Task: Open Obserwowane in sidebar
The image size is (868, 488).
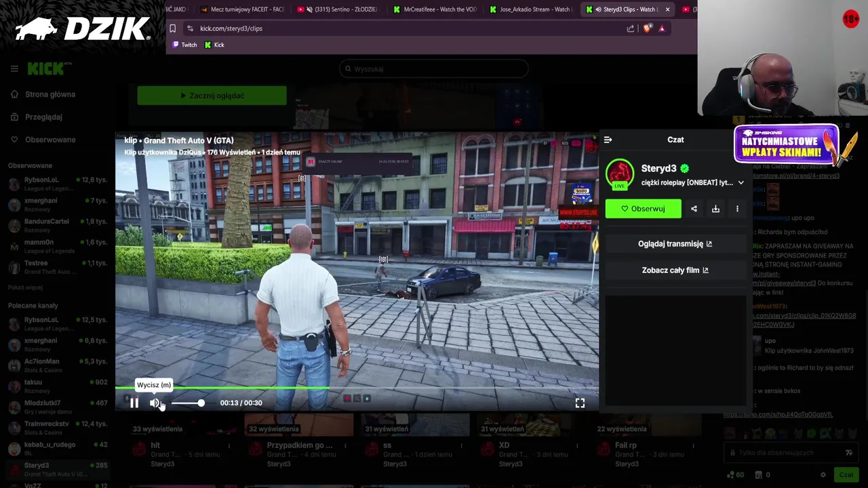Action: point(50,140)
